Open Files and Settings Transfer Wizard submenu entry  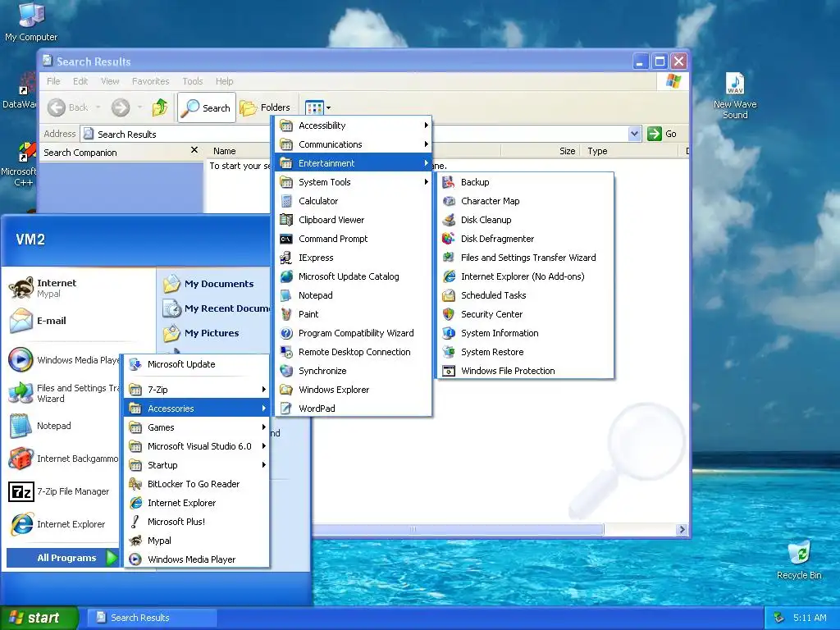(x=525, y=258)
